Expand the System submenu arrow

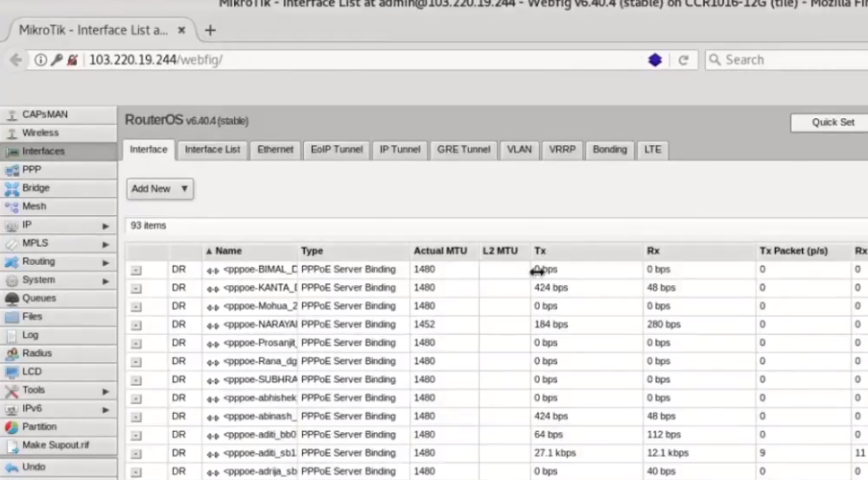106,281
